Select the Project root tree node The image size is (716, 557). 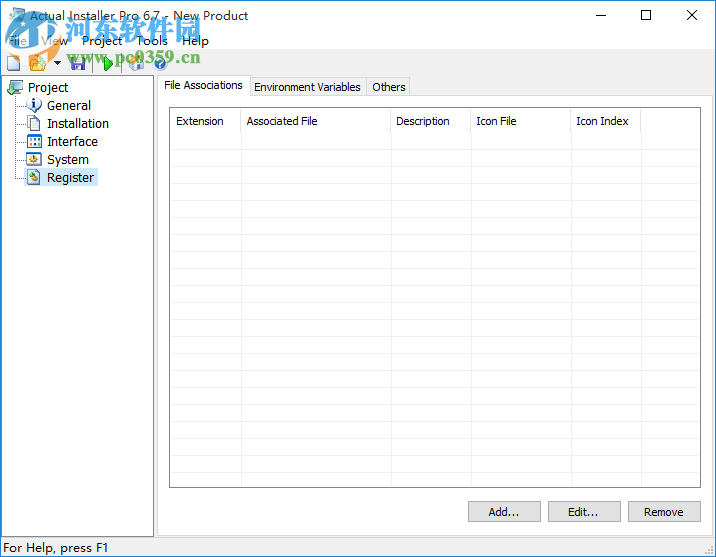pos(47,87)
